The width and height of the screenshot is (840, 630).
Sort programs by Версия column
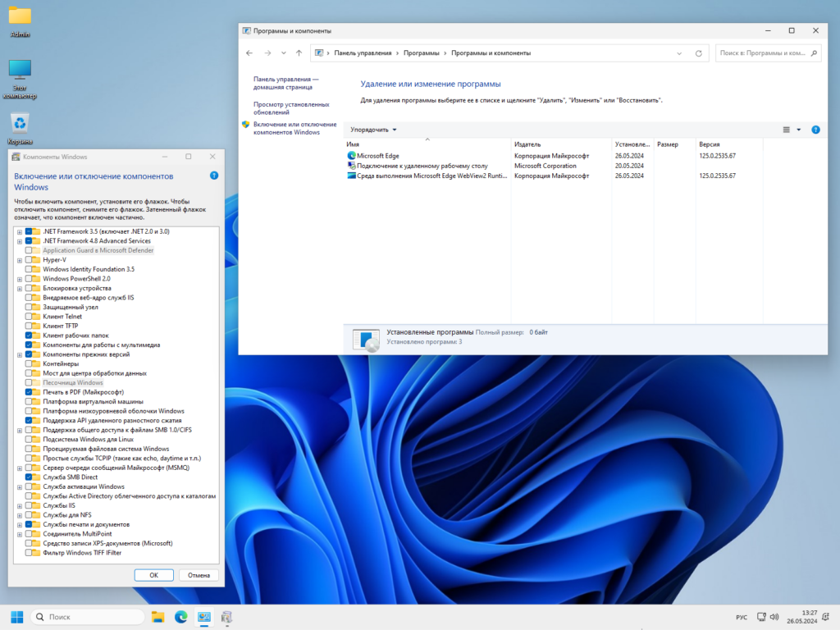(729, 144)
